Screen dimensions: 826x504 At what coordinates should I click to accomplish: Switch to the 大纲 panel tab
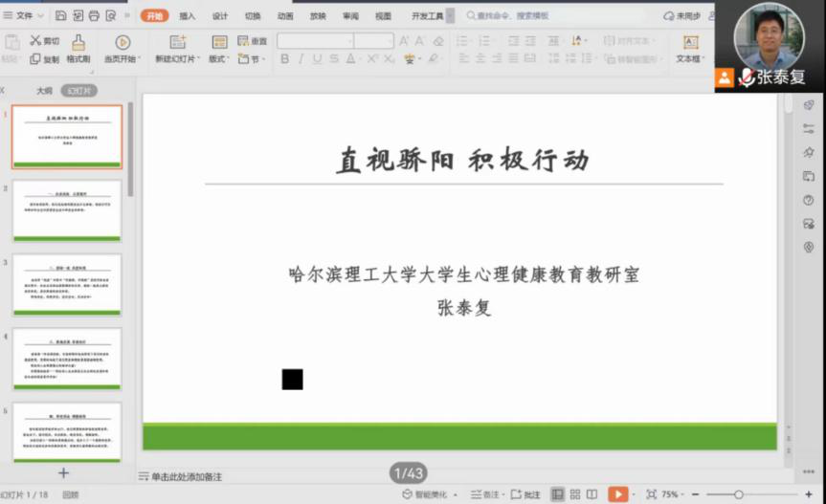click(44, 91)
